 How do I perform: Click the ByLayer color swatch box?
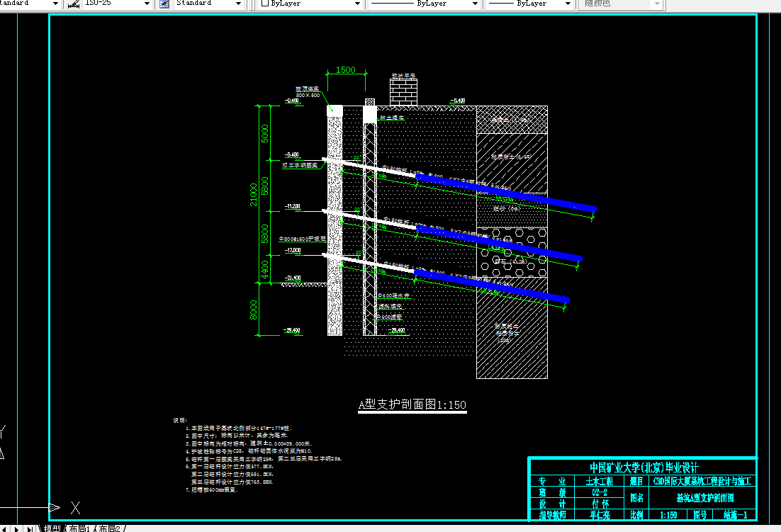[x=265, y=3]
